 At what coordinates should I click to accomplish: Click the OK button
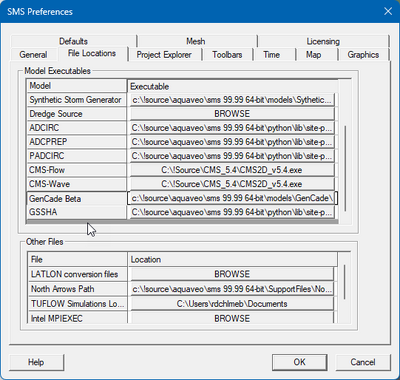(299, 362)
